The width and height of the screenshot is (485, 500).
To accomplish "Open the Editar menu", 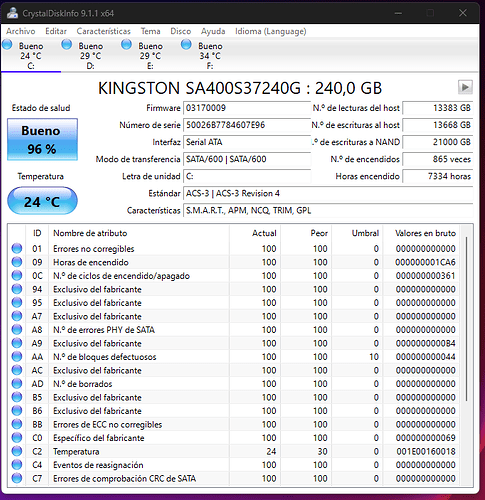I will pyautogui.click(x=56, y=31).
